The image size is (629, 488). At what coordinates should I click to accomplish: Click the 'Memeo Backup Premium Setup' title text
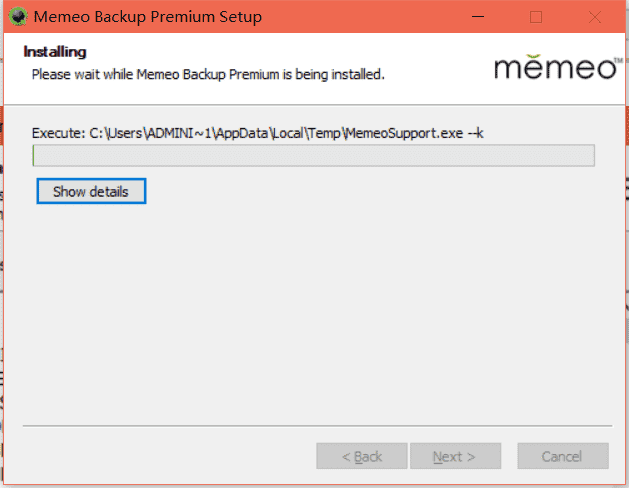148,17
